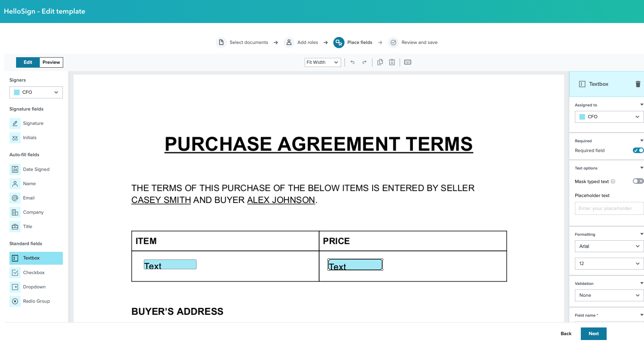Click the Back button
This screenshot has height=362, width=644.
[566, 333]
